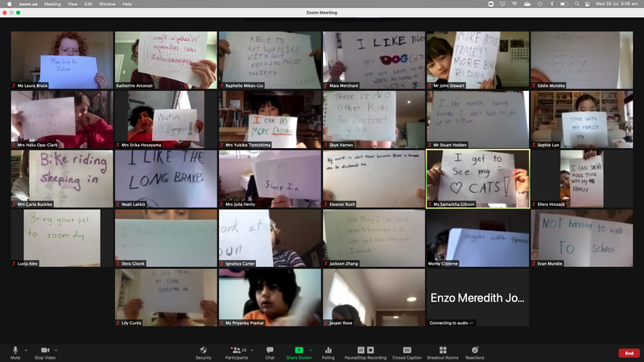Click the Wi-Fi icon in the menu bar
This screenshot has width=644, height=362.
514,4
